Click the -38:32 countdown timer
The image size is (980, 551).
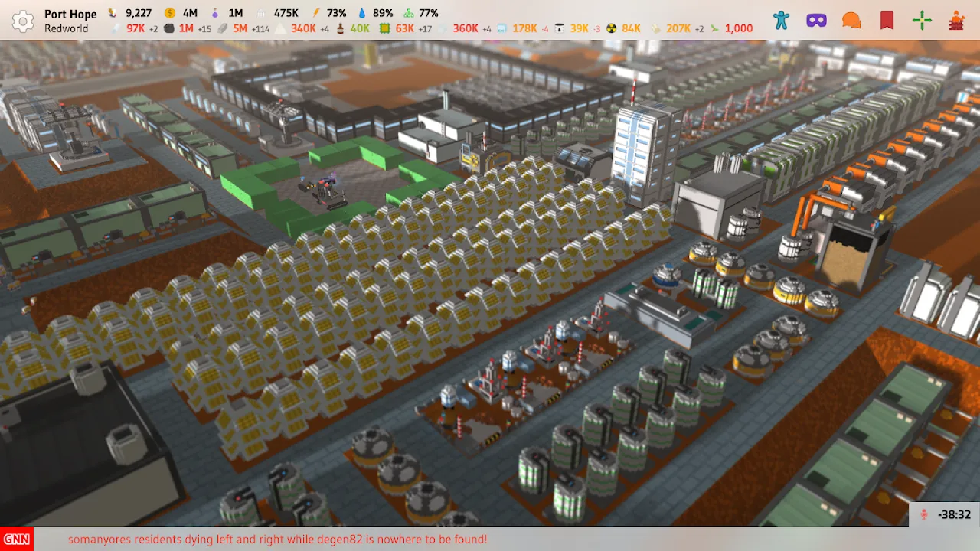click(x=954, y=515)
